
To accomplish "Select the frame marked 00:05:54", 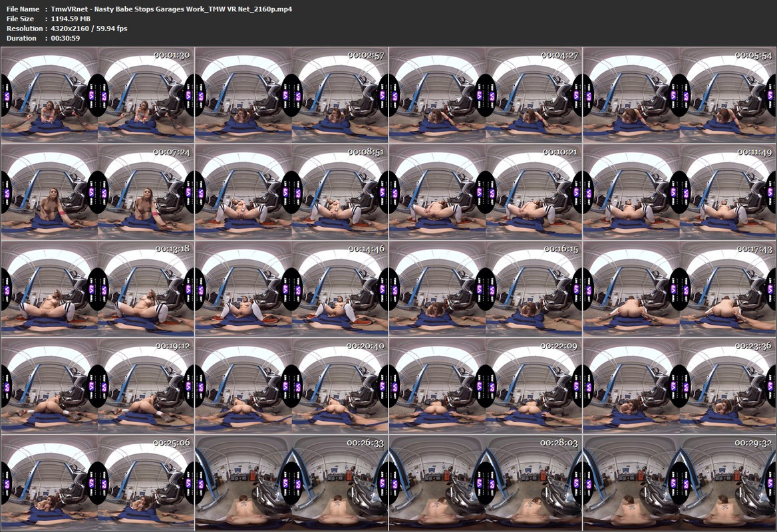I will pyautogui.click(x=679, y=95).
